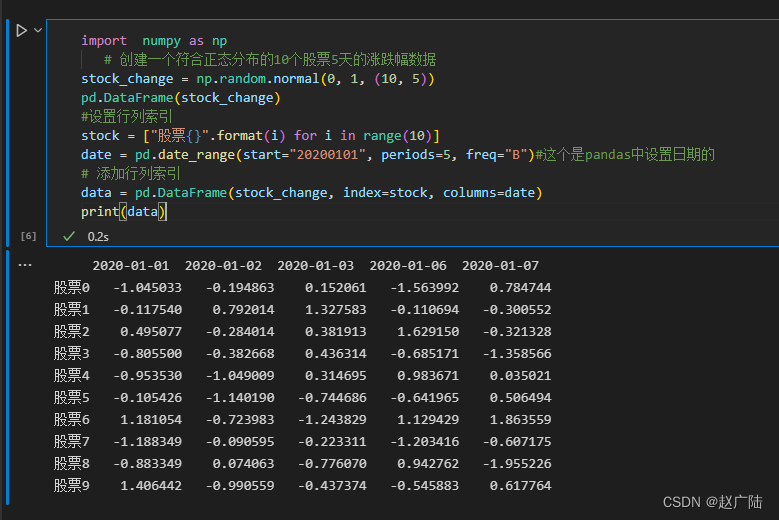Click the pd.date_range code line
The width and height of the screenshot is (779, 520).
[308, 155]
